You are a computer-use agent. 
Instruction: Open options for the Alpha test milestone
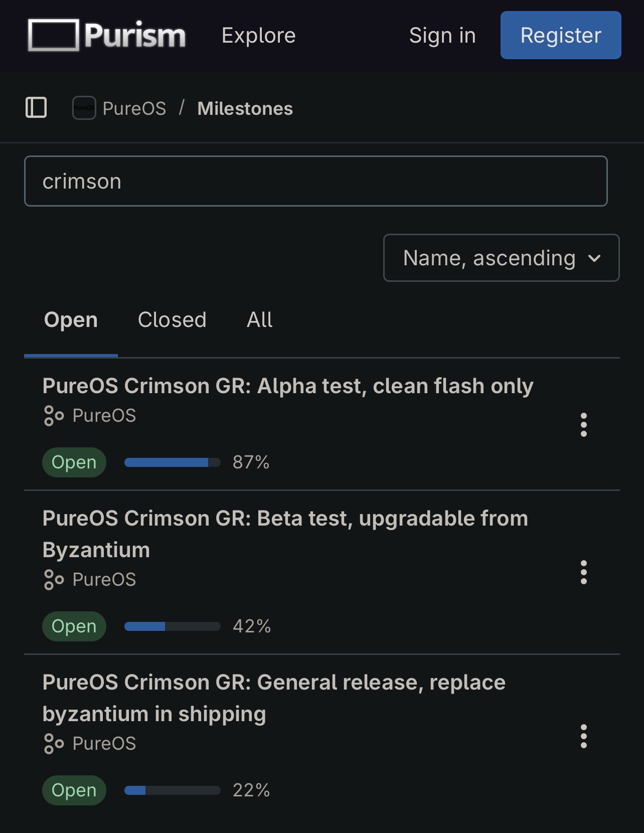coord(584,425)
